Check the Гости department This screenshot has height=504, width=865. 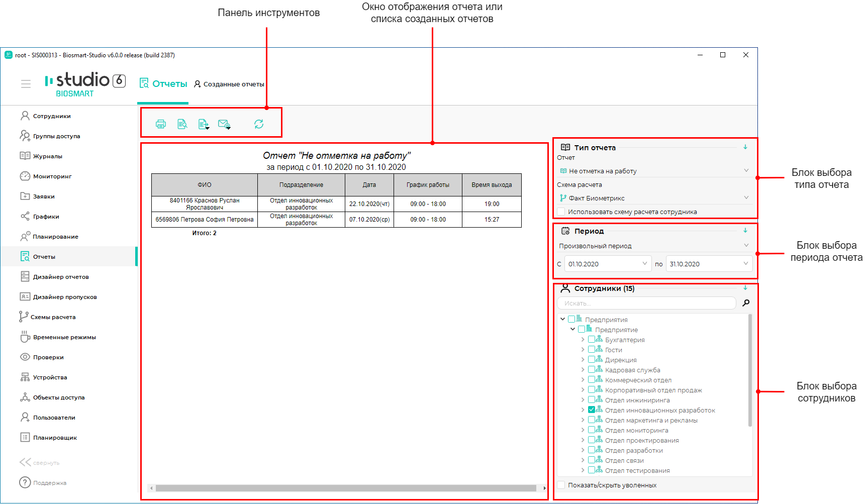coord(592,350)
